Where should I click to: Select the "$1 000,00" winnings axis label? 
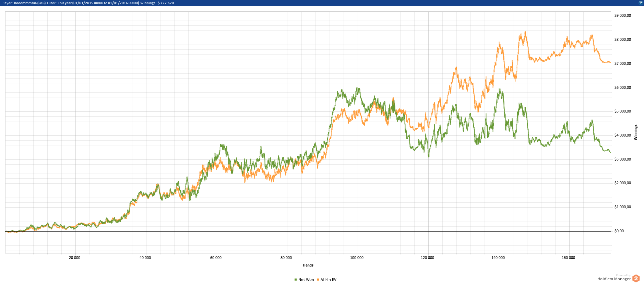pyautogui.click(x=622, y=207)
